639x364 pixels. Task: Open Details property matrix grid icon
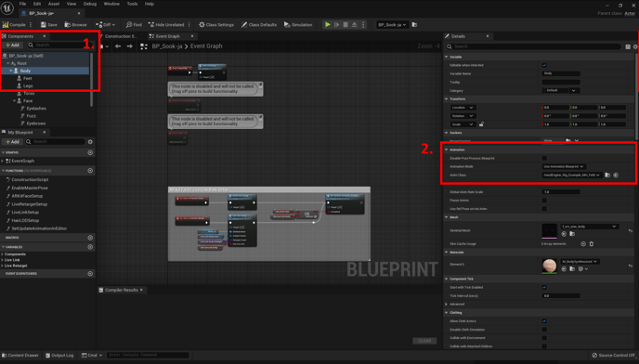[x=628, y=46]
